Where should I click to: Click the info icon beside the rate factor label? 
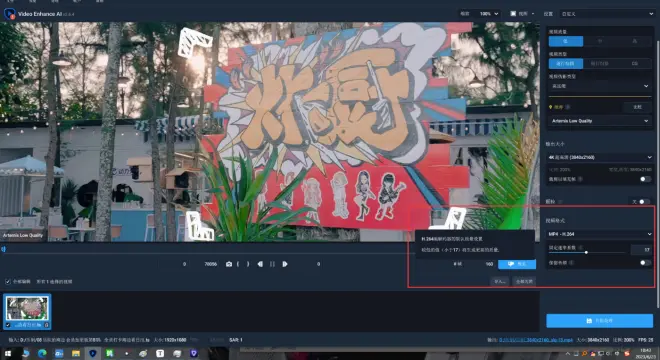click(x=581, y=248)
